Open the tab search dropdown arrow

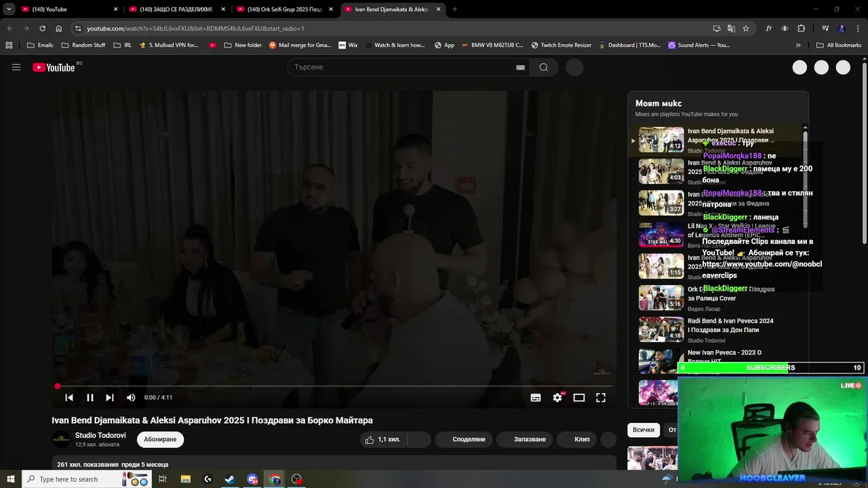9,9
